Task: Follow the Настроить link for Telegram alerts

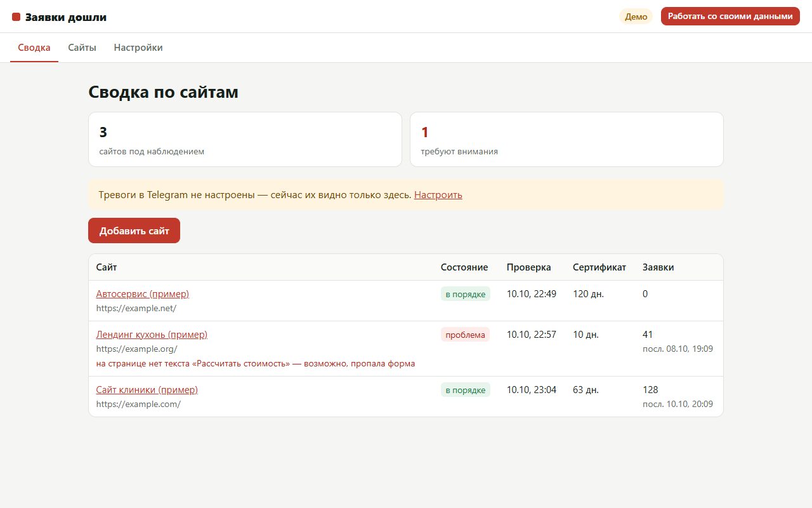Action: click(438, 195)
